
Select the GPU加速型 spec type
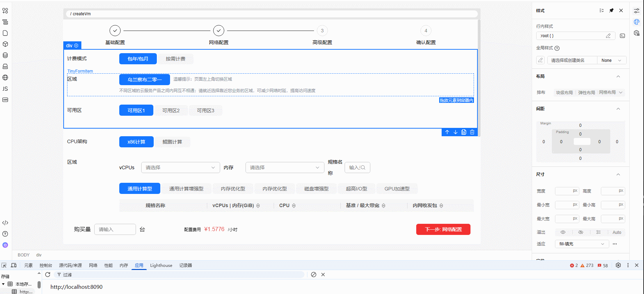click(397, 189)
